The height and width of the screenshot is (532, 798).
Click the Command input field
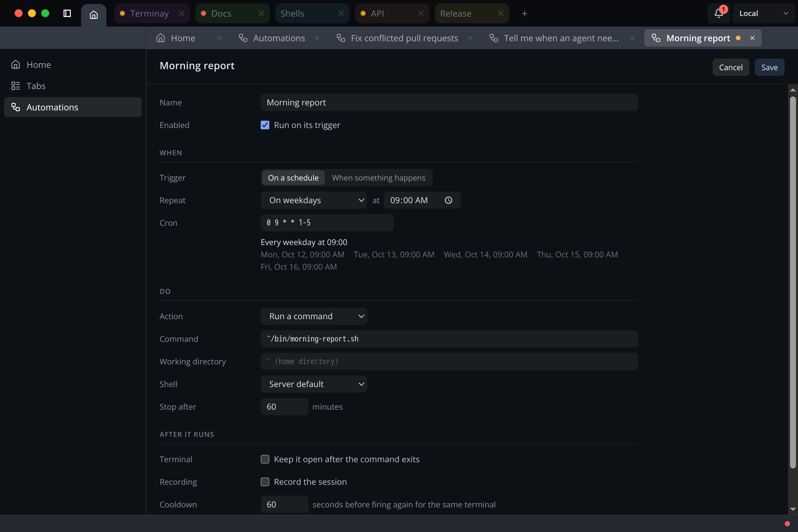449,339
